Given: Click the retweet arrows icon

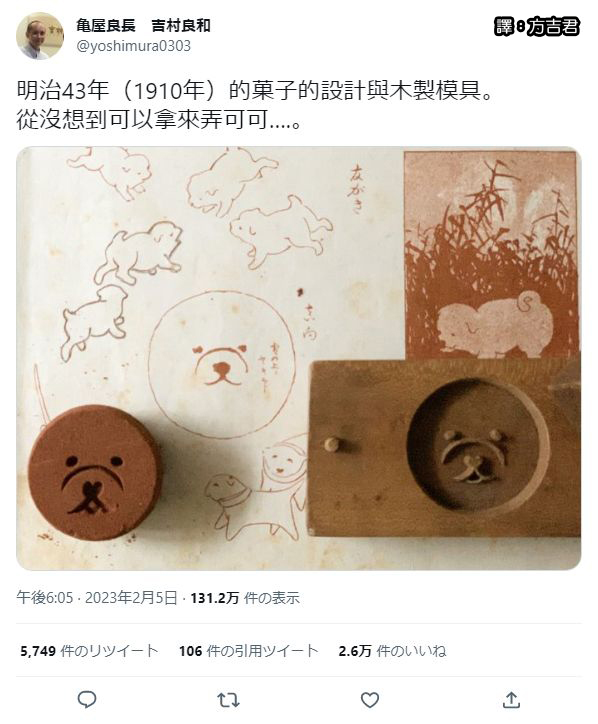Looking at the screenshot, I should point(228,700).
